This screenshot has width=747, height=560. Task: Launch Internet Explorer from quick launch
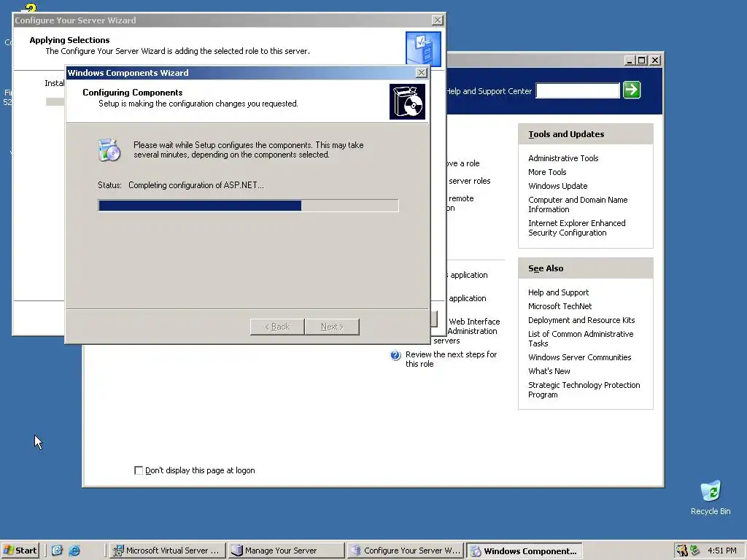pyautogui.click(x=74, y=551)
